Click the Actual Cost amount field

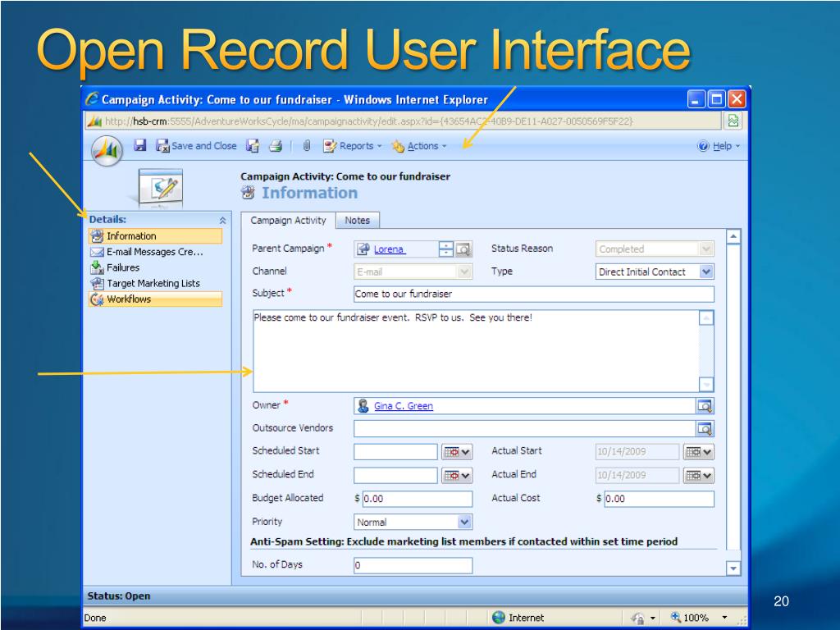pos(659,499)
